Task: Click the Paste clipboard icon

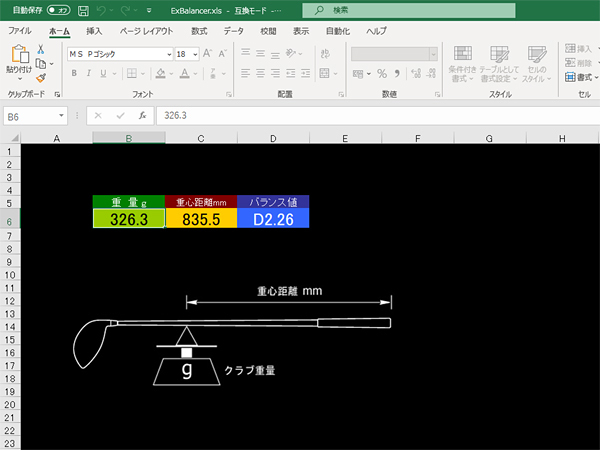Action: [x=19, y=56]
